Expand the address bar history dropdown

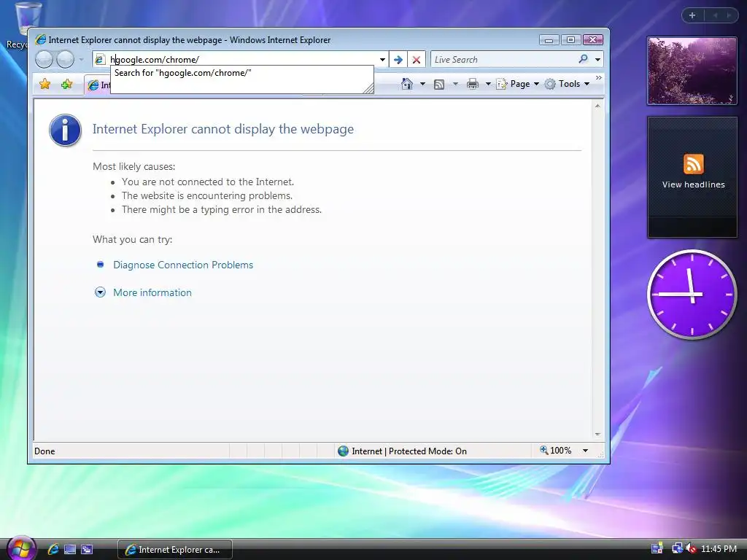click(382, 60)
